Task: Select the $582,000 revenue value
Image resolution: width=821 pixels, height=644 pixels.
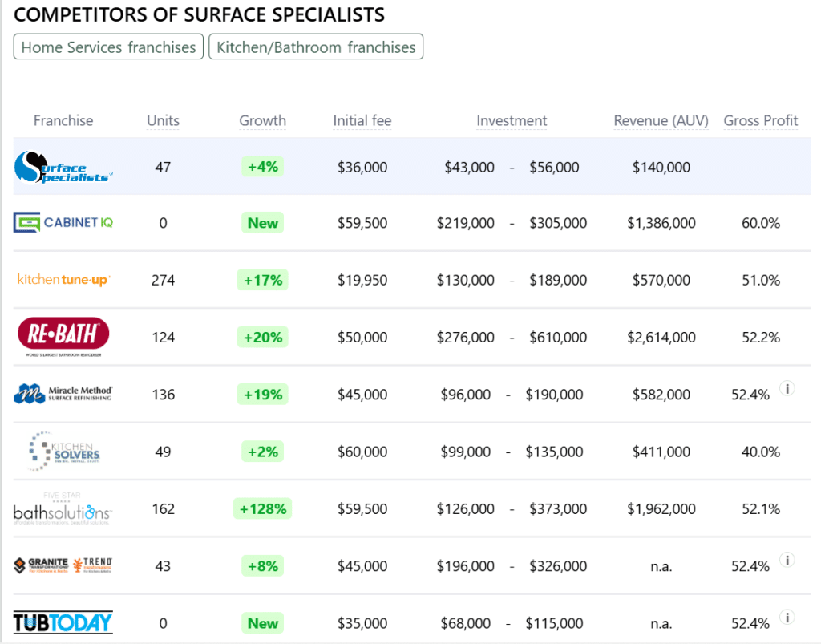Action: pos(661,395)
